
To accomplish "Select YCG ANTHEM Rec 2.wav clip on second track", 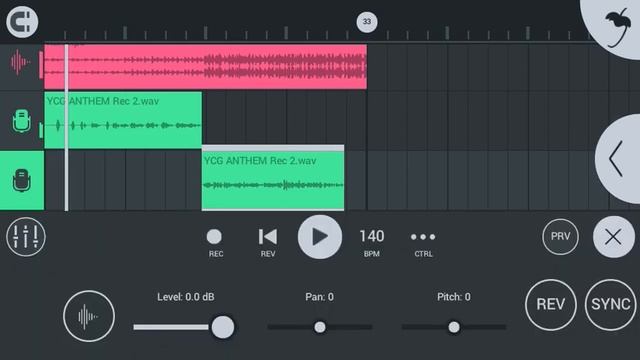I will point(123,120).
